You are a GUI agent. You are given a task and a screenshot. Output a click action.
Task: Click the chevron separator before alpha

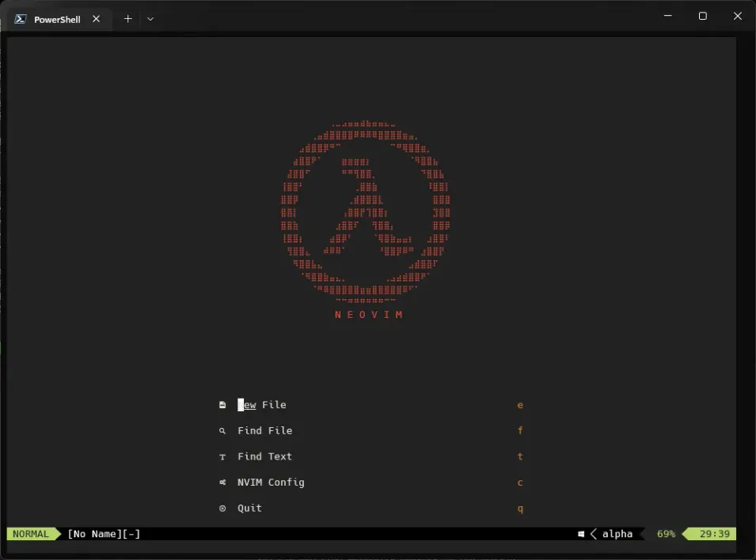(x=593, y=533)
